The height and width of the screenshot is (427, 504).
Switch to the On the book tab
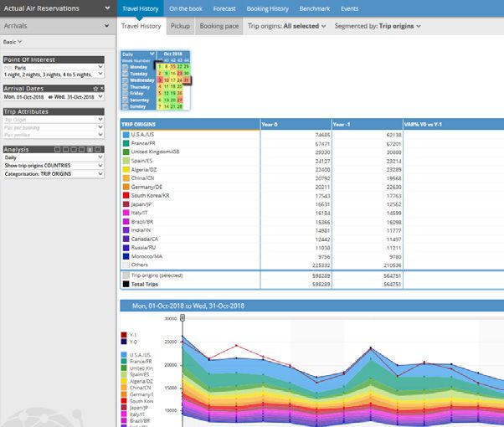click(186, 8)
